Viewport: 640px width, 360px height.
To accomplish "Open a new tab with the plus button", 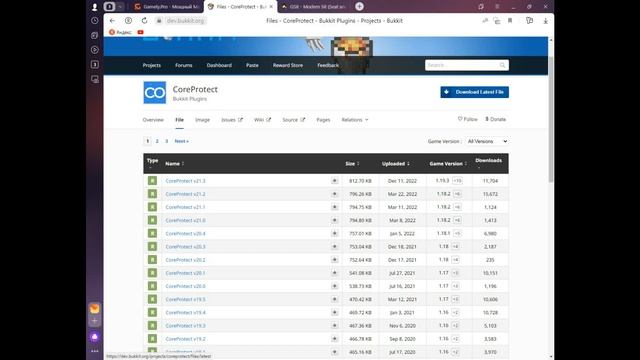I will (x=359, y=7).
